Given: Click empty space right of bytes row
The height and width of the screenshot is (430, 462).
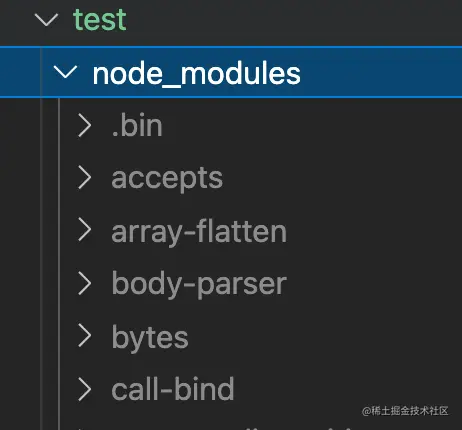Looking at the screenshot, I should (325, 337).
